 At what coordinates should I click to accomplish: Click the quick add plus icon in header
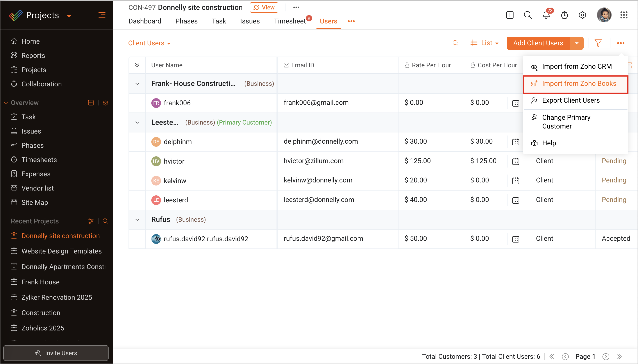tap(510, 15)
